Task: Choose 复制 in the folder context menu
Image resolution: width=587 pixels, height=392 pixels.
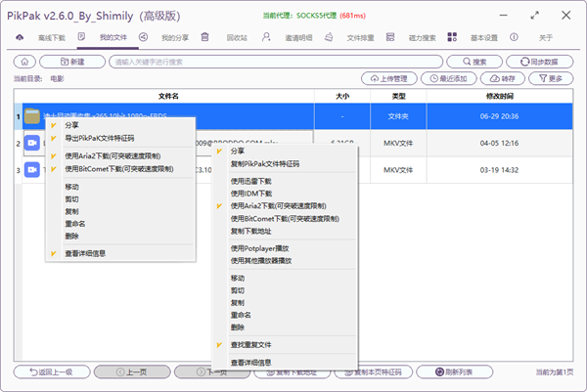Action: click(120, 211)
